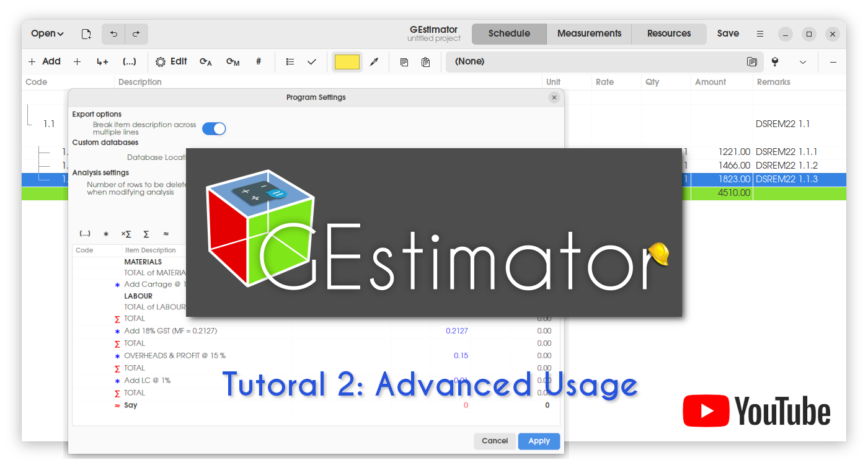Image resolution: width=868 pixels, height=465 pixels.
Task: Click the minus icon at toolbar end
Action: click(833, 61)
